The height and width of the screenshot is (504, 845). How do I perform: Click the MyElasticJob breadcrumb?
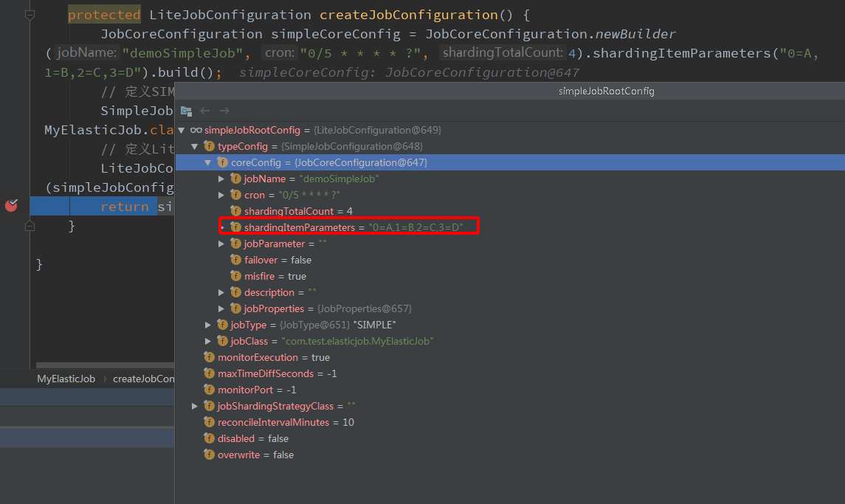(66, 379)
